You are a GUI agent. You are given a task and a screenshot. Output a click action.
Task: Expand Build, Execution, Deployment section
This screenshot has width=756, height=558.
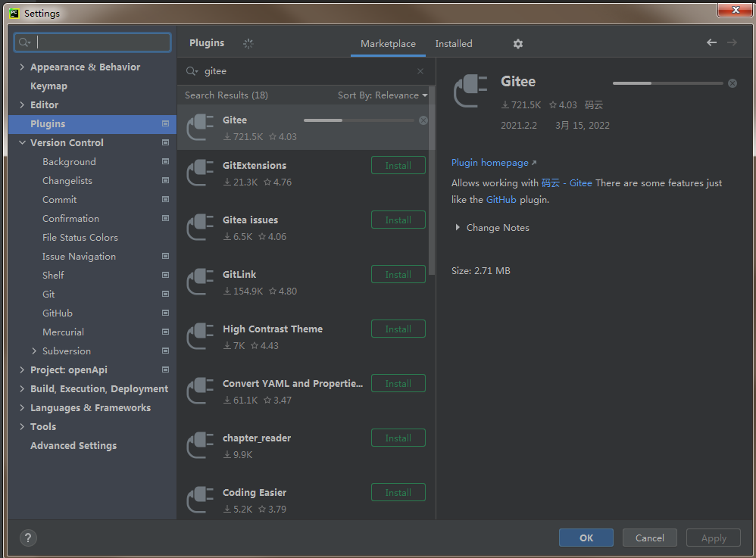click(22, 388)
